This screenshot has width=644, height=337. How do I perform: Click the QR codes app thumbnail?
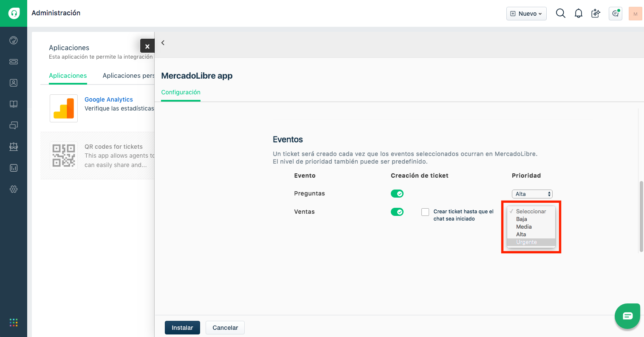64,156
